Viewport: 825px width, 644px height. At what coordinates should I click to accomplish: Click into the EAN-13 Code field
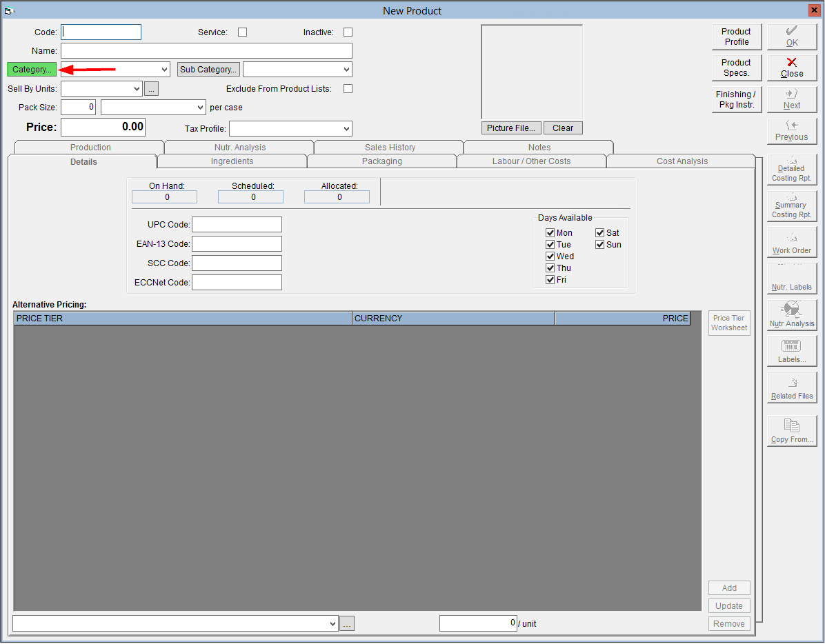click(x=237, y=244)
